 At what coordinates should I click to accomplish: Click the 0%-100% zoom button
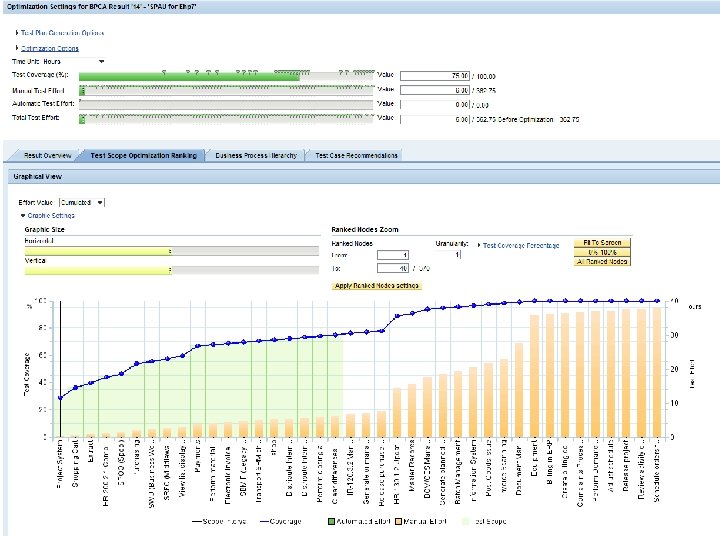point(602,252)
